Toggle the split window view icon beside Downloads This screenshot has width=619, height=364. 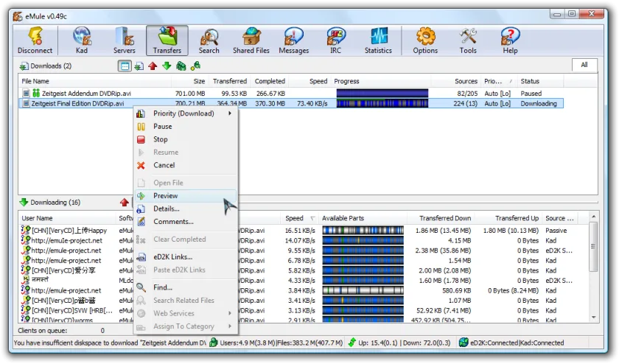pyautogui.click(x=125, y=66)
